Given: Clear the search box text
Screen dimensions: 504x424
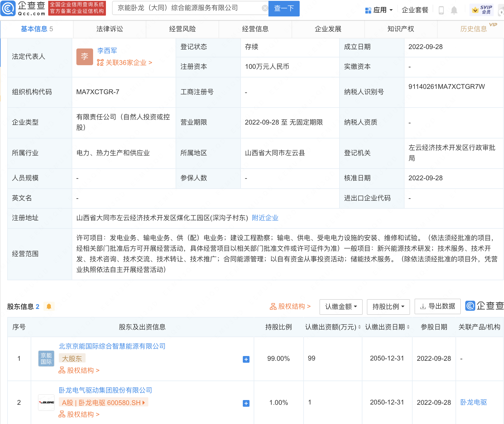Looking at the screenshot, I should [x=265, y=8].
